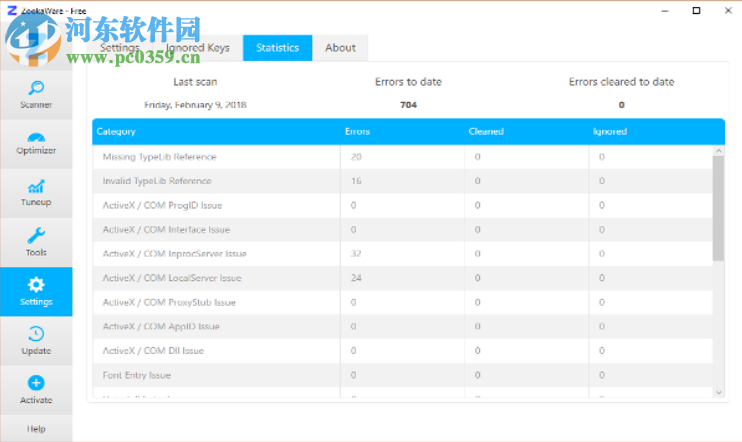
Task: Select ActiveX / COM Dll Issue row
Action: point(403,351)
